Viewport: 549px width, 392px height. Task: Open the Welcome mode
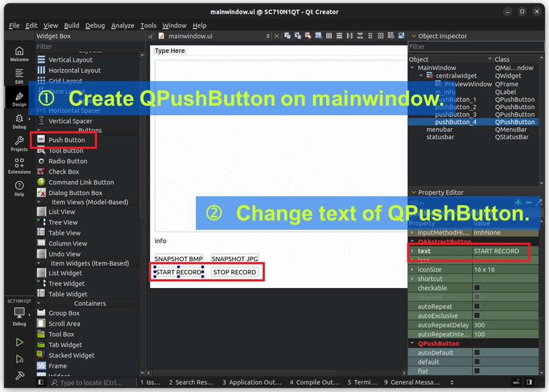click(19, 54)
